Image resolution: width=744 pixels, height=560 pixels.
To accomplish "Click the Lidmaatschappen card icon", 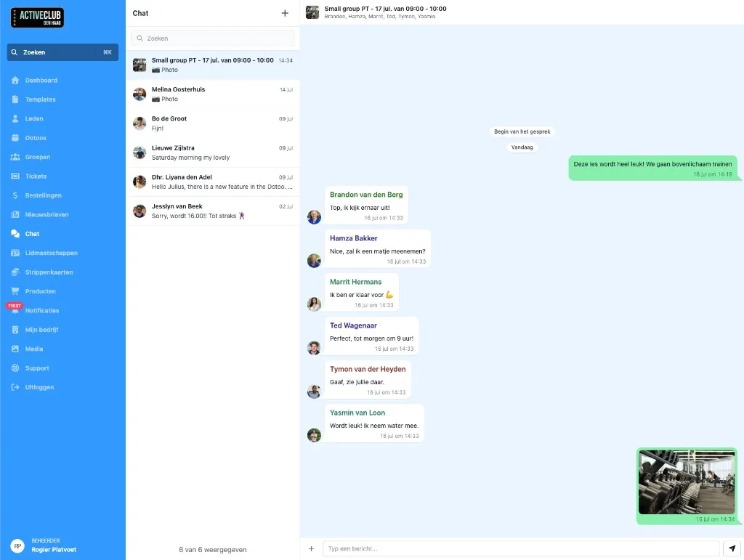I will (15, 253).
